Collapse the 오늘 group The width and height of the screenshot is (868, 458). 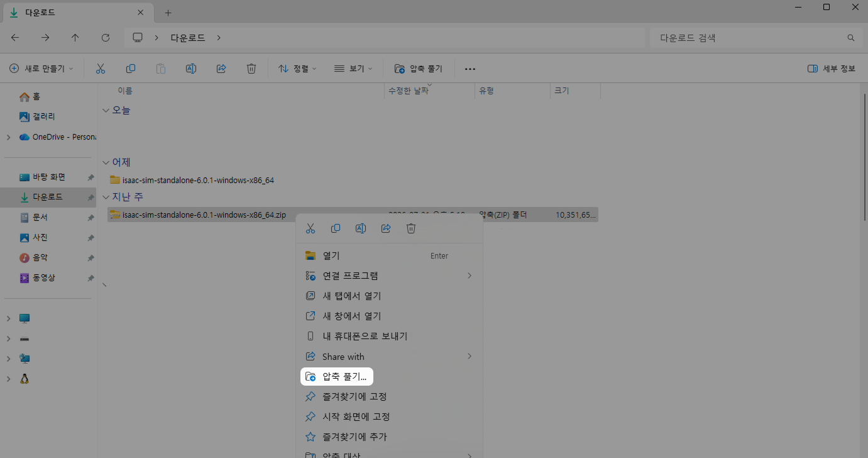(106, 110)
